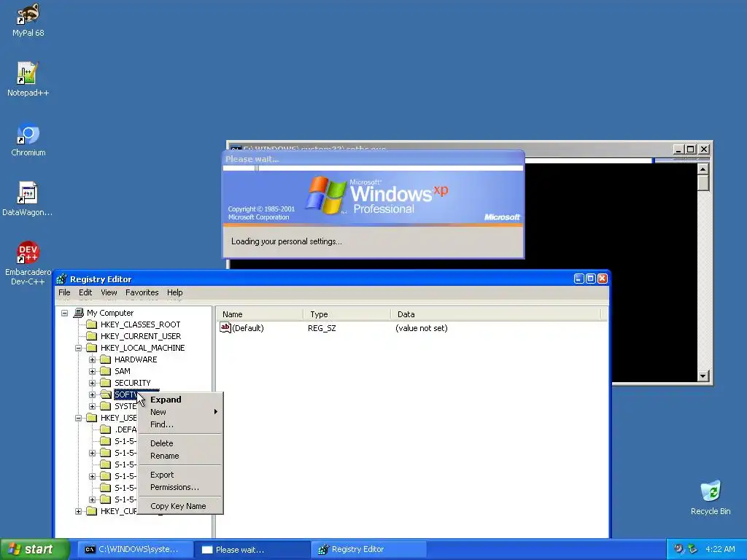Expand the SECURITY key
The width and height of the screenshot is (747, 560).
click(x=93, y=383)
